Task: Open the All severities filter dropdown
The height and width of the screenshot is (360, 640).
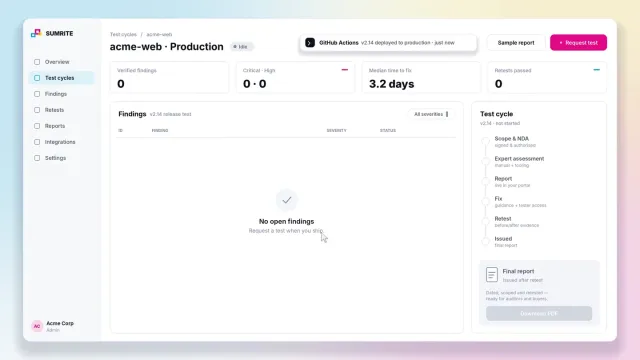Action: [x=431, y=114]
